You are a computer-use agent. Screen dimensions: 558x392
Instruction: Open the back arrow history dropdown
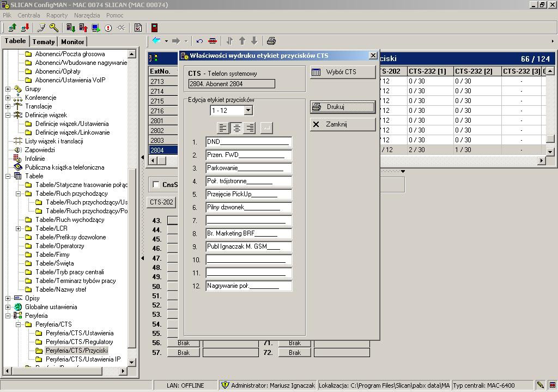tap(166, 41)
